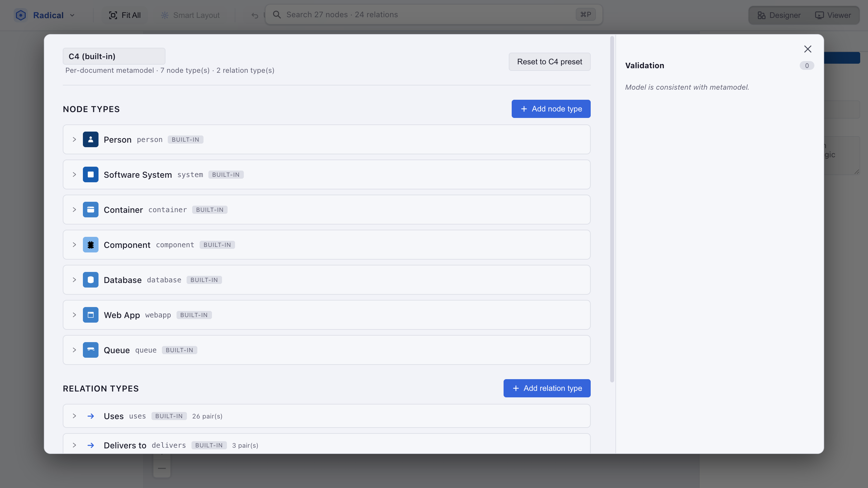The height and width of the screenshot is (488, 868).
Task: Click the Validation count badge showing 0
Action: click(807, 66)
